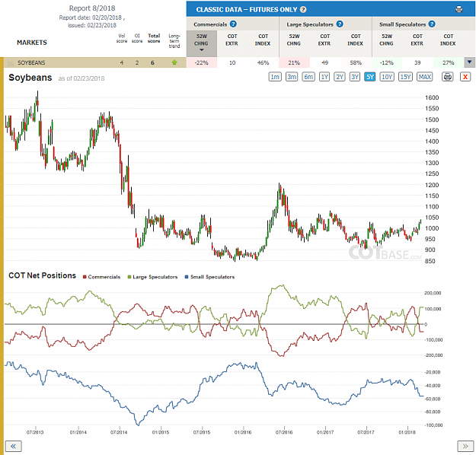Toggle Large Speculators legend green swatch
Viewport: 476px width, 455px height.
pyautogui.click(x=129, y=277)
